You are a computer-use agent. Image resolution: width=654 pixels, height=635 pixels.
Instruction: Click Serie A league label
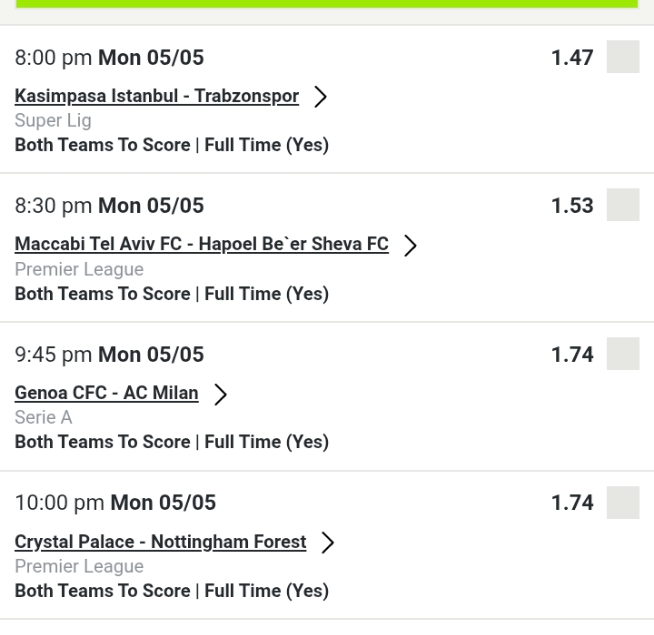click(43, 418)
